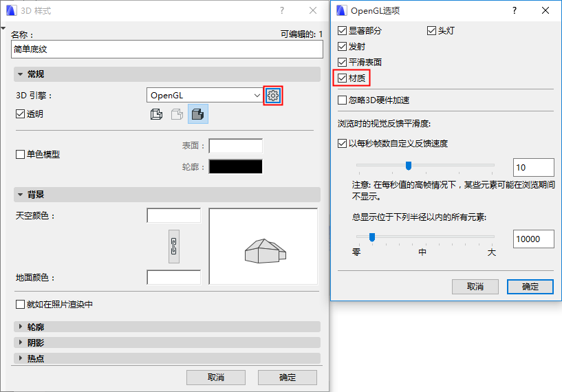Collapse the 背景 section

[167, 195]
